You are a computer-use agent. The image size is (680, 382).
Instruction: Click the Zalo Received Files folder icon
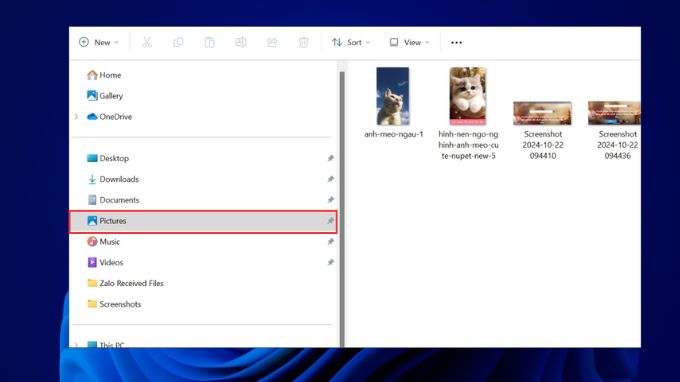pos(92,283)
